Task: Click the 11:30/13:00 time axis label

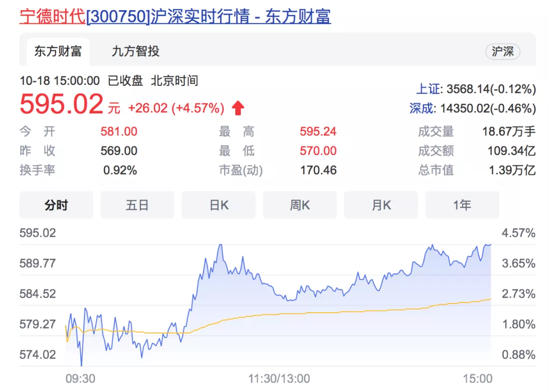Action: click(x=279, y=379)
